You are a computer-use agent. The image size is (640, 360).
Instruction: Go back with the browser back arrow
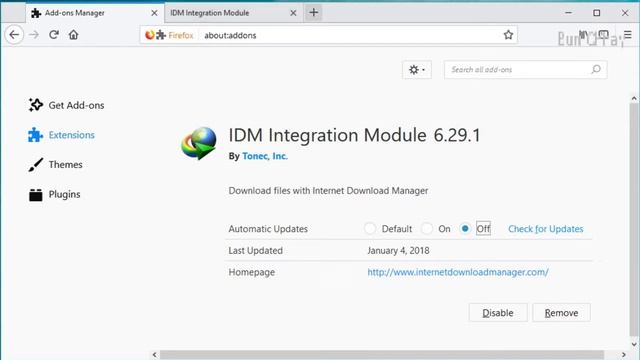(14, 35)
